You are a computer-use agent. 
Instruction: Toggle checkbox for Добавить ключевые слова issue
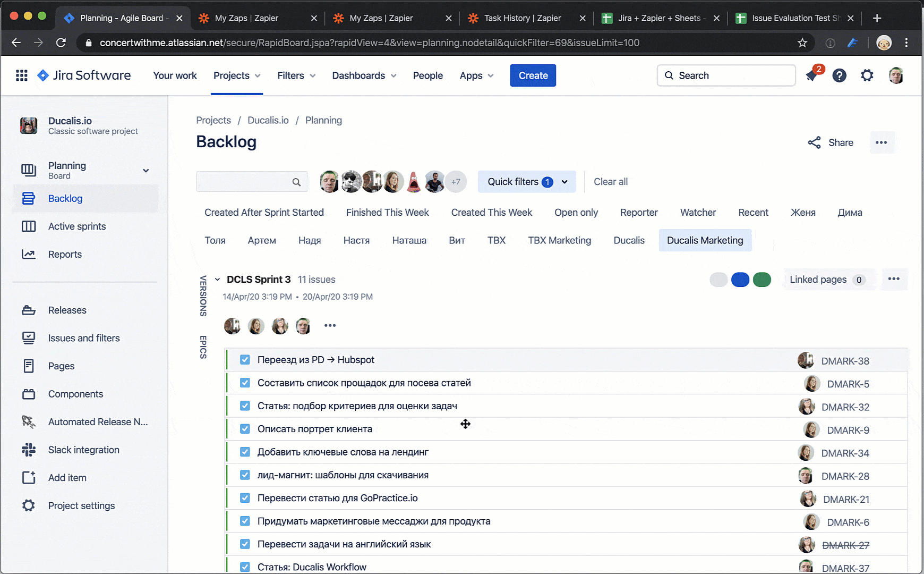coord(245,452)
